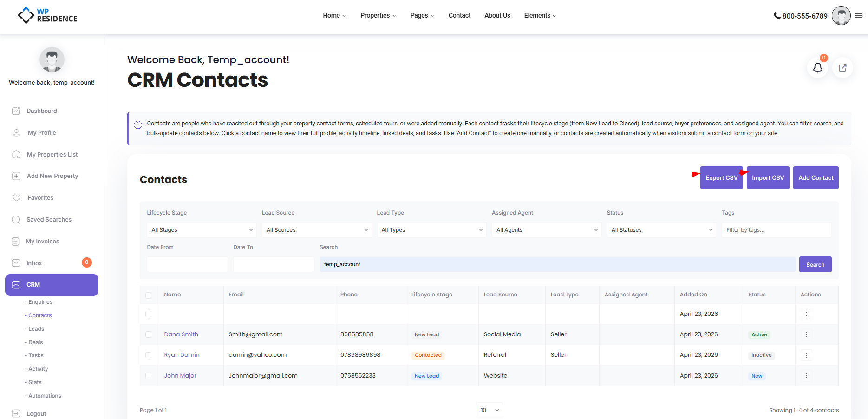Open actions menu for Dana Smith row
The height and width of the screenshot is (419, 868).
pyautogui.click(x=806, y=334)
